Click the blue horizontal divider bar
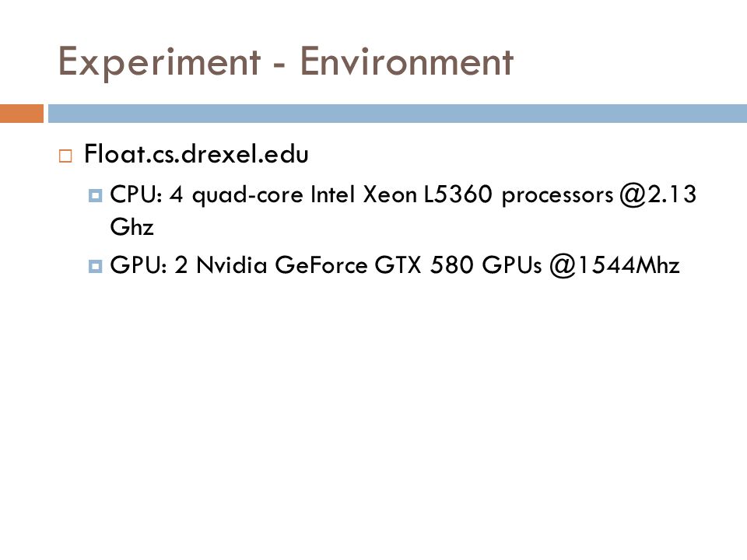The height and width of the screenshot is (560, 747). pyautogui.click(x=398, y=114)
